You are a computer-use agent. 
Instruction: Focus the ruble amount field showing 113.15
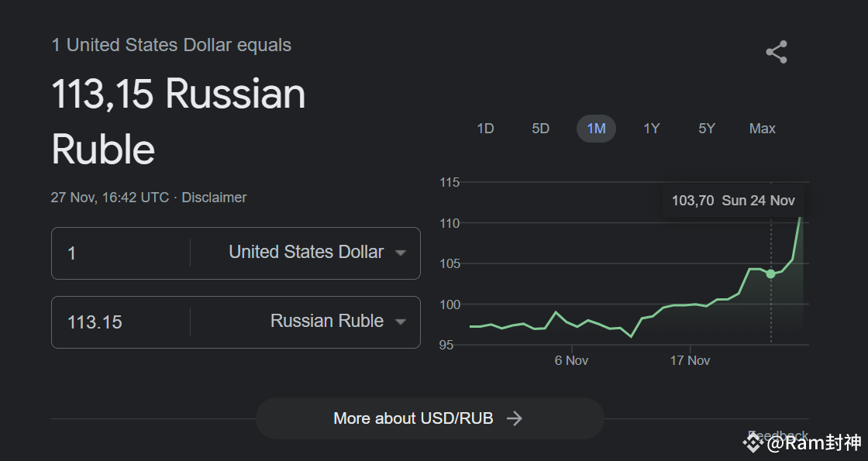[124, 322]
